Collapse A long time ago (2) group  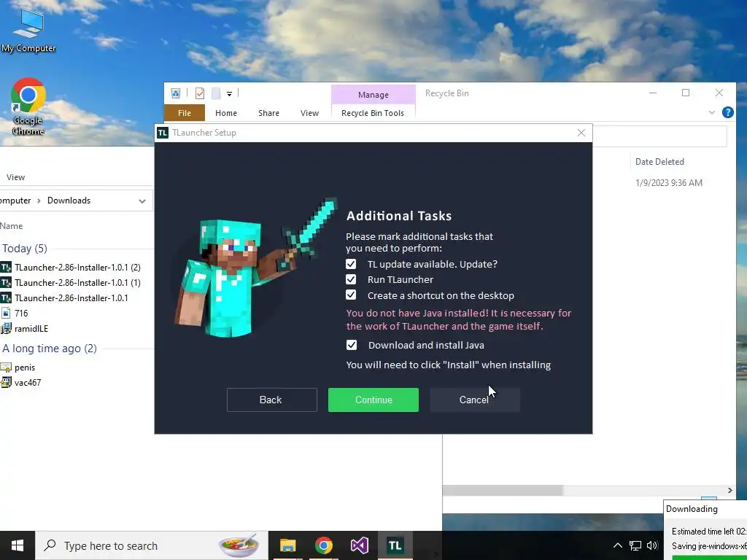point(50,349)
